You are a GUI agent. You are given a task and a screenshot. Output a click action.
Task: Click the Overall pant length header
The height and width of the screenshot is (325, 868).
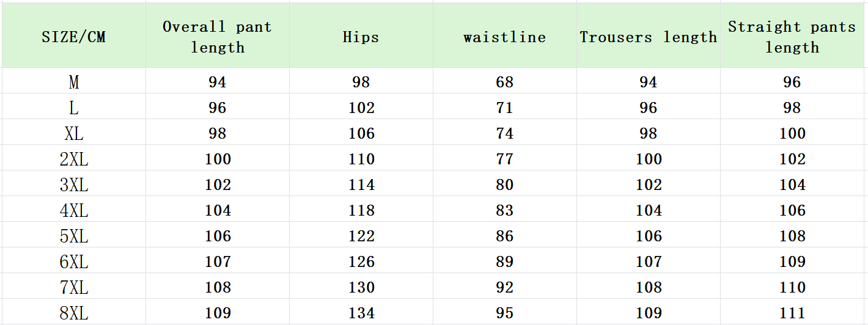pos(217,37)
